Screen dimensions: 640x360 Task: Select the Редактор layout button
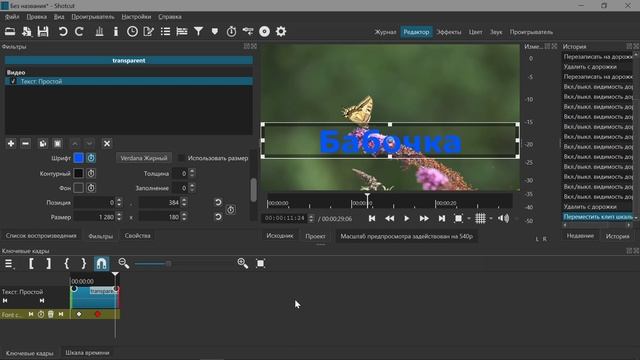(x=416, y=32)
